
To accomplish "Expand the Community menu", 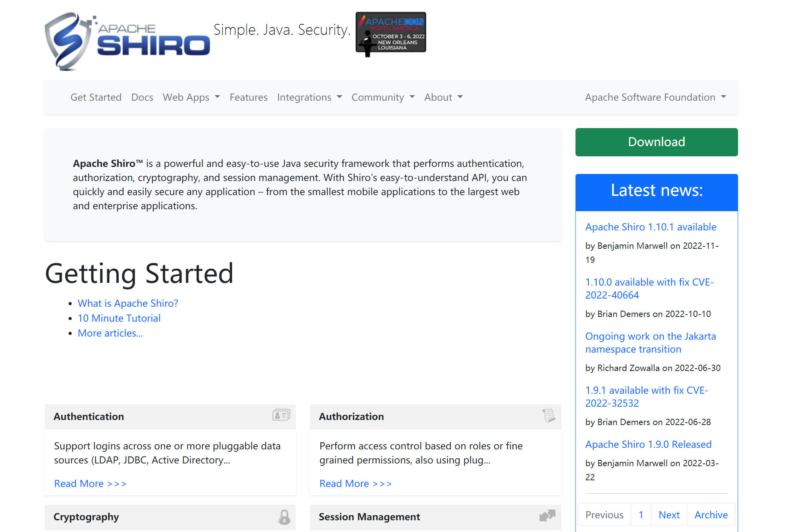I will [383, 97].
